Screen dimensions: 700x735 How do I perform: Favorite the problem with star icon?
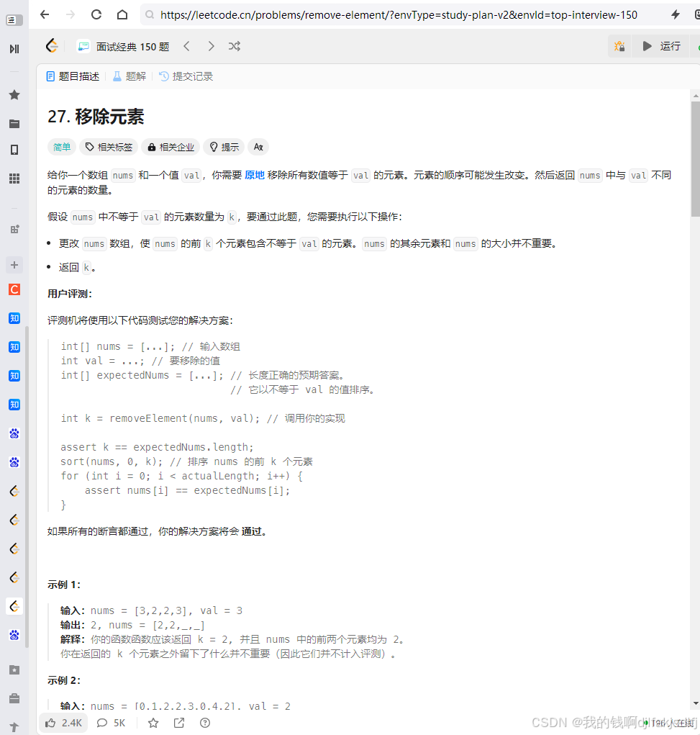[153, 723]
